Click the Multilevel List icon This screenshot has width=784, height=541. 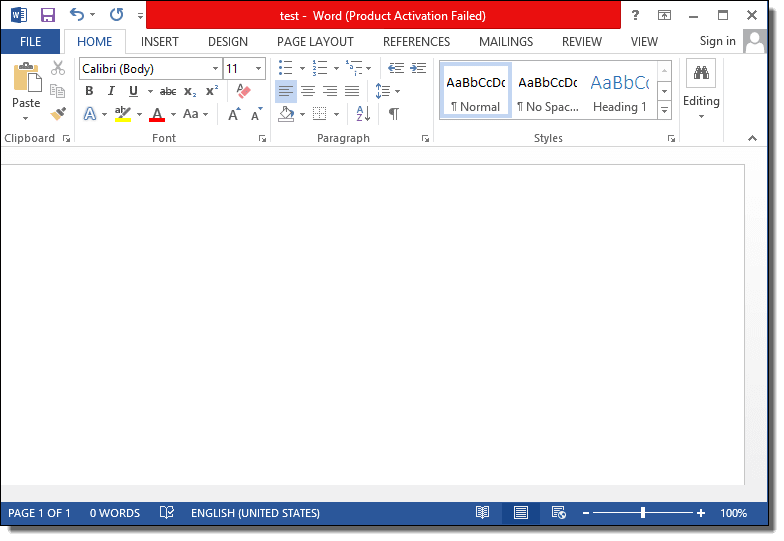tap(354, 68)
